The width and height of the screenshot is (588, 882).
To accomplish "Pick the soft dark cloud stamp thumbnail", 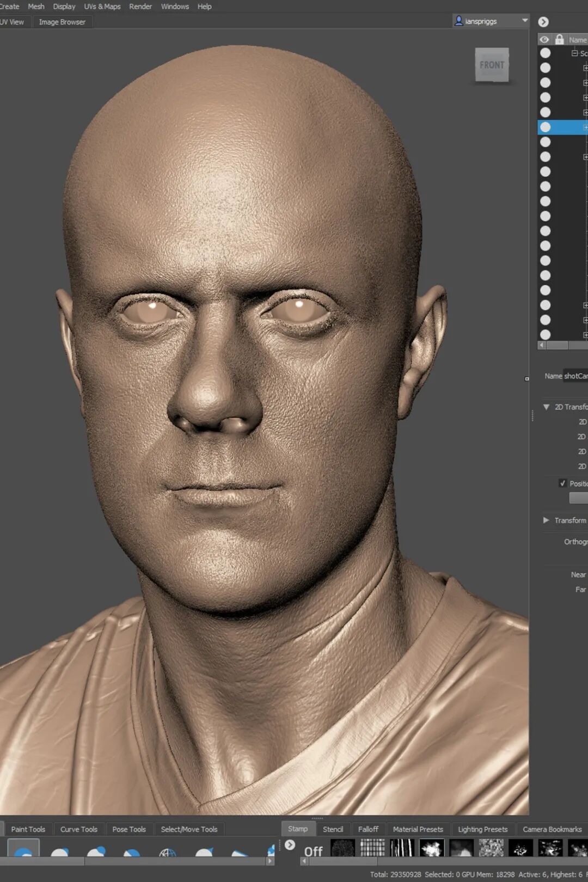I will click(461, 848).
